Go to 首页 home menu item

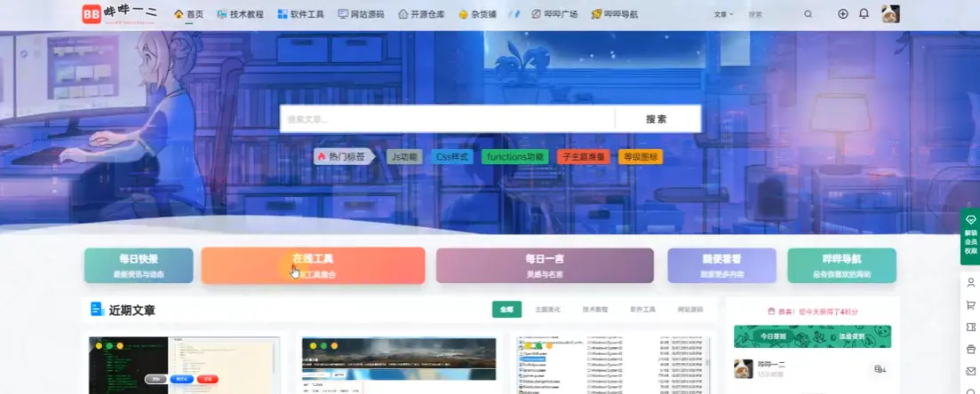(188, 13)
